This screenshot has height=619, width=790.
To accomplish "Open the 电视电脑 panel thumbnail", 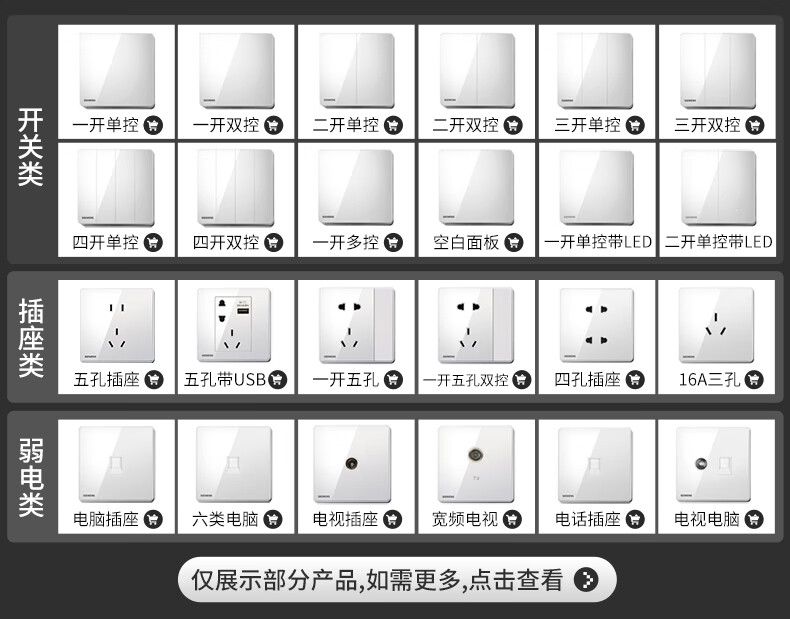I will (713, 464).
